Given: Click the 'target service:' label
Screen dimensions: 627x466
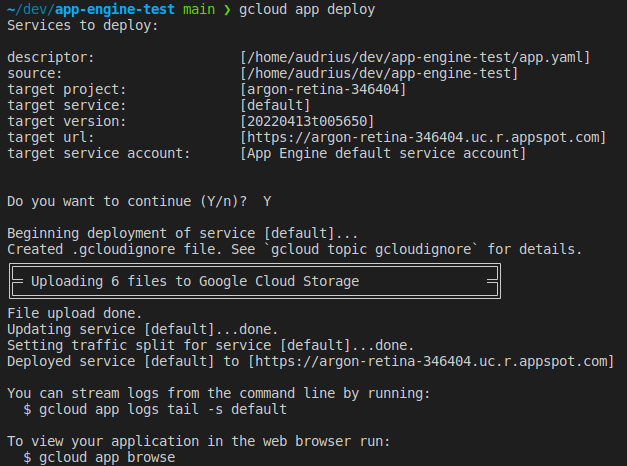Looking at the screenshot, I should tap(67, 105).
